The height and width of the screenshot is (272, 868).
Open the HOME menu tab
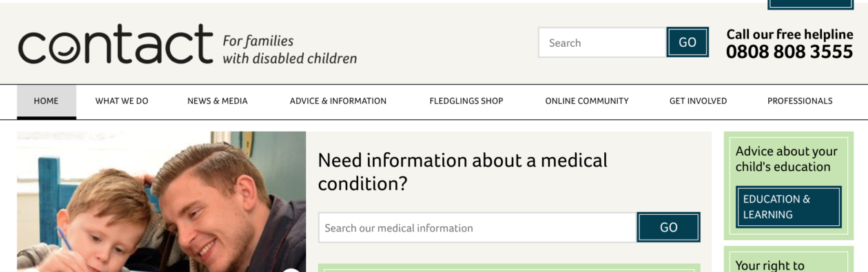click(x=46, y=101)
